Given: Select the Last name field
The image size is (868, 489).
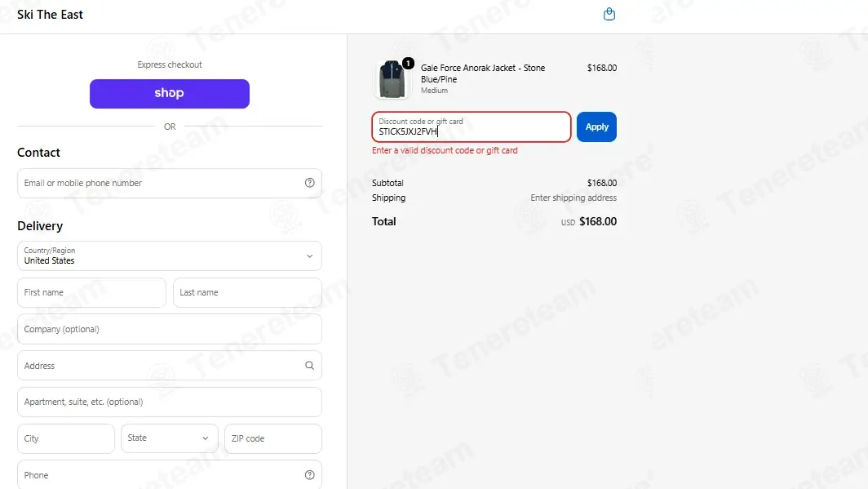Looking at the screenshot, I should 247,292.
